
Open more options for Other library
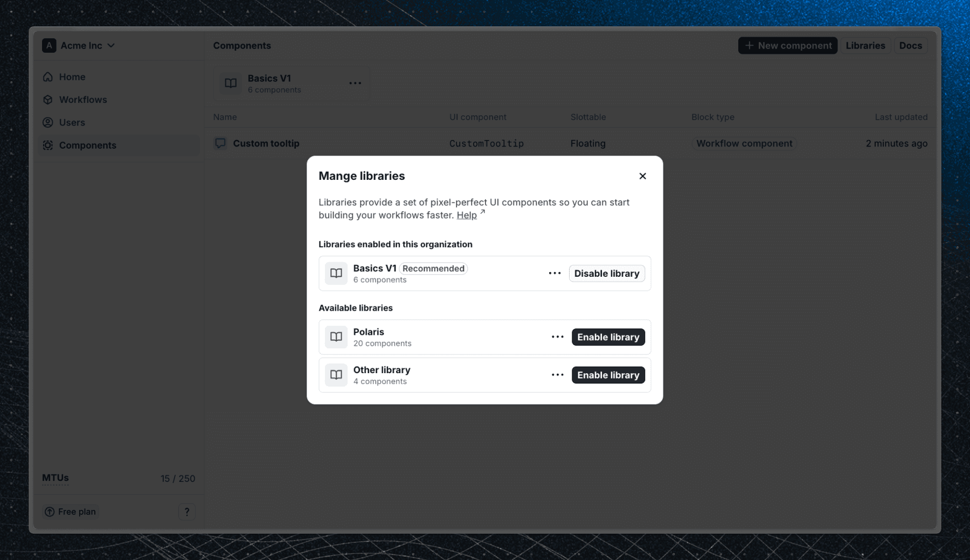tap(557, 375)
